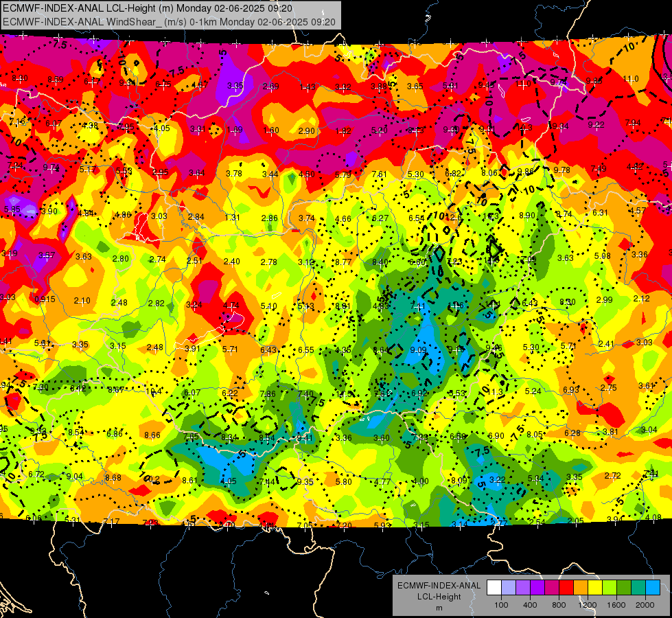This screenshot has width=672, height=618.
Task: Select the light lavender legend swatch above 100
Action: (x=509, y=587)
